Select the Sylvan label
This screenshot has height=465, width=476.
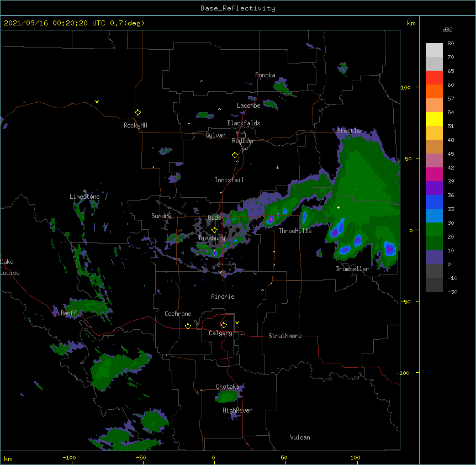[215, 135]
